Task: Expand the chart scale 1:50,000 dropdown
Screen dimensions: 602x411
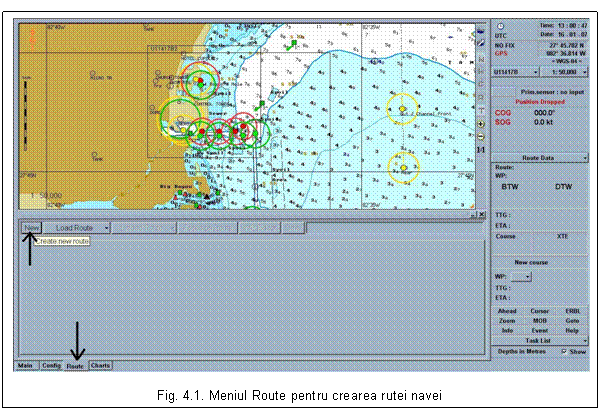Action: (x=584, y=71)
